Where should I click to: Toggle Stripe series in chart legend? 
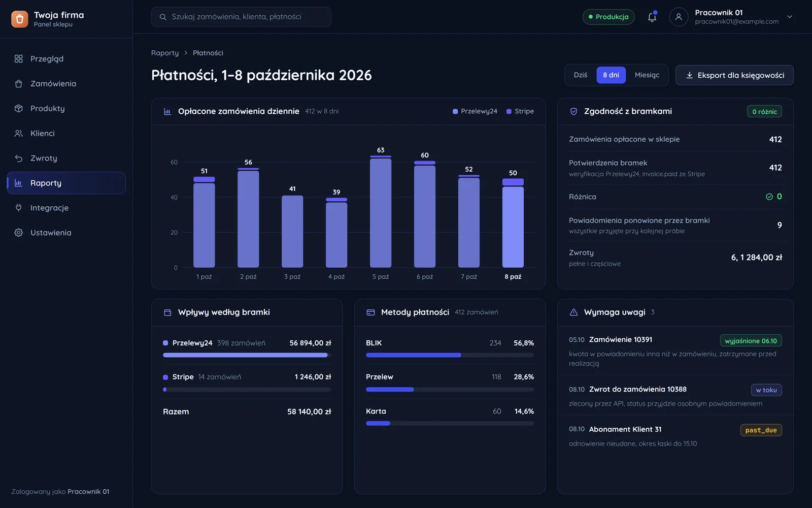[520, 111]
